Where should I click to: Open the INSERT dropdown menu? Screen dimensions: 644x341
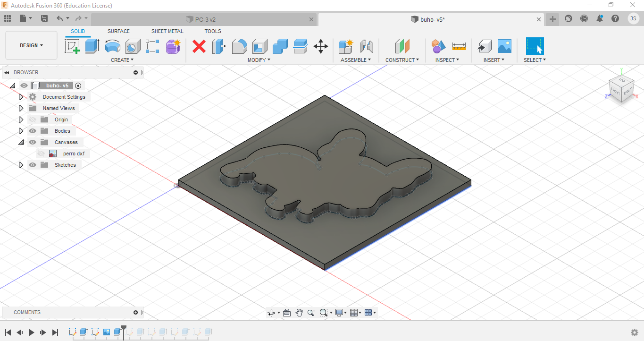pyautogui.click(x=494, y=60)
